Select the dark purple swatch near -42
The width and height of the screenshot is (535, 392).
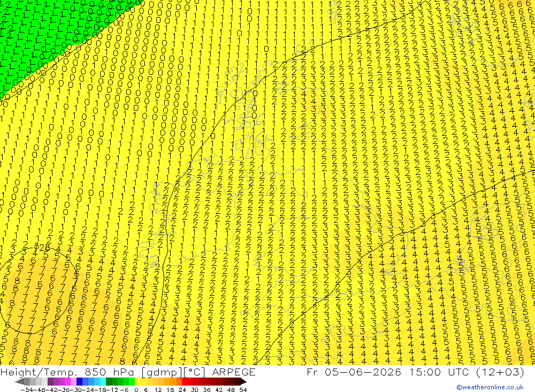(x=50, y=381)
